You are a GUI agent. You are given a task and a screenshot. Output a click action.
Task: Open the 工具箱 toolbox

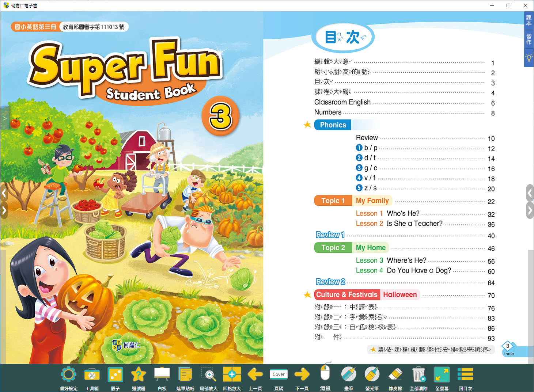[92, 375]
